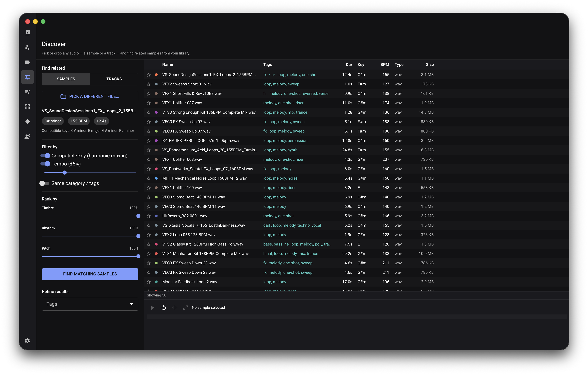588x375 pixels.
Task: Switch to the TRACKS tab
Action: click(x=114, y=79)
